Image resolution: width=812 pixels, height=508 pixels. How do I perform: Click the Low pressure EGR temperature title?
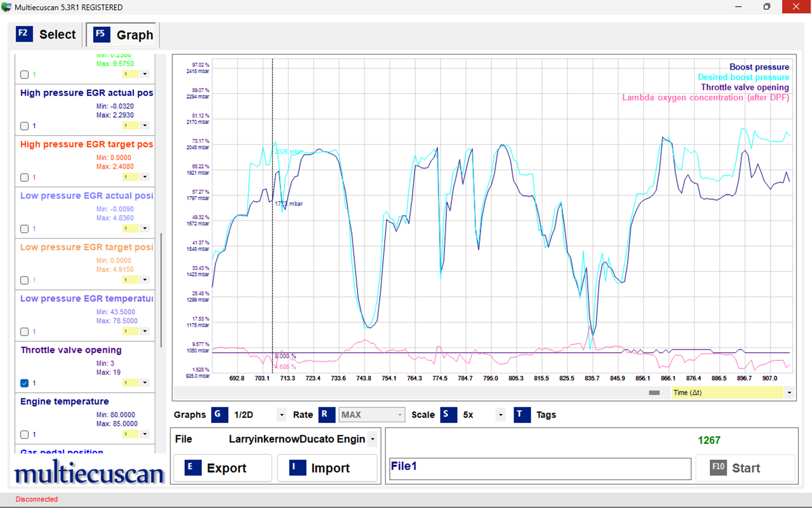tap(86, 298)
